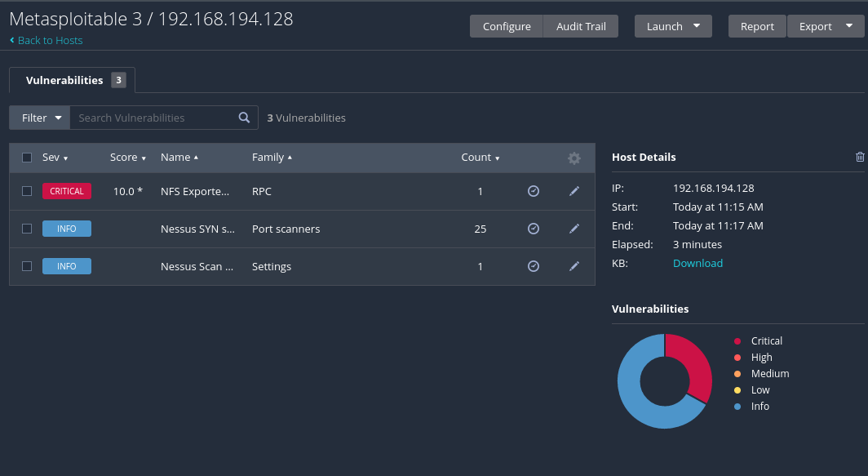Click the Port scanners family cell
The image size is (868, 476).
[286, 229]
